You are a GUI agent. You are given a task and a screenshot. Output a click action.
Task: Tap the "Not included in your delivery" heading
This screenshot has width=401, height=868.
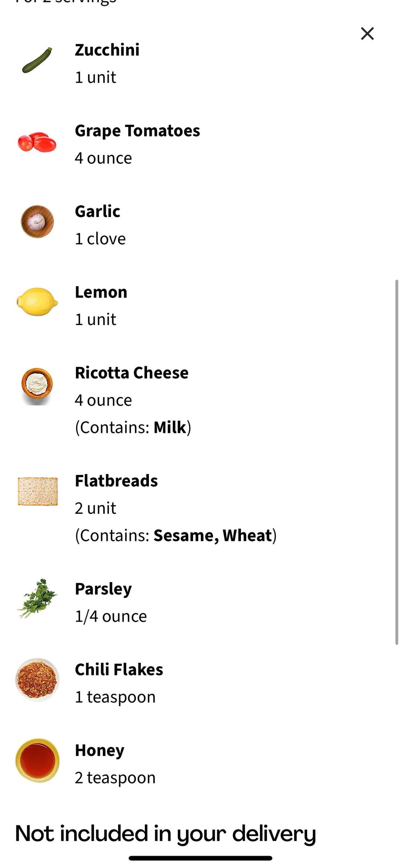pos(166,834)
